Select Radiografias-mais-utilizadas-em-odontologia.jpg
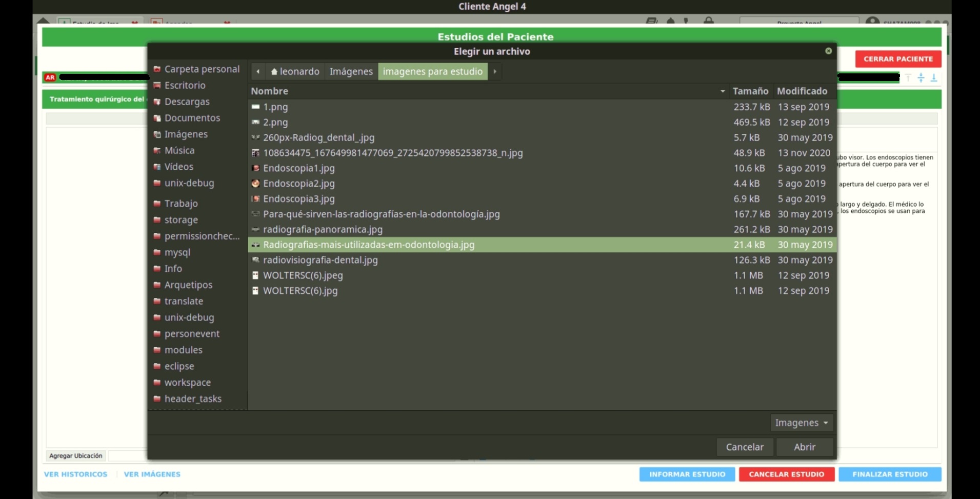980x499 pixels. (542, 245)
